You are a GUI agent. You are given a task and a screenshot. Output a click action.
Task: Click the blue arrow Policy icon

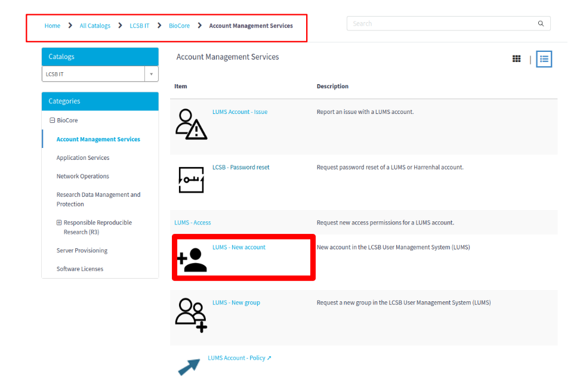[x=188, y=366]
